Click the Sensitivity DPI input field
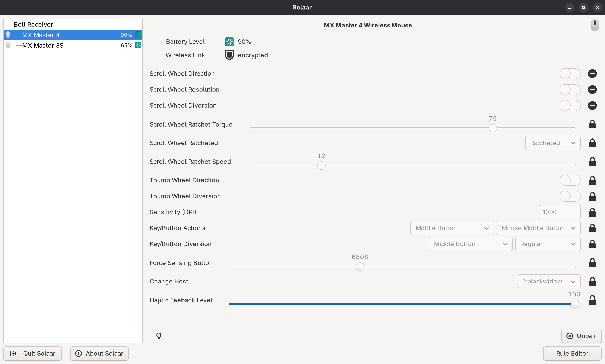The height and width of the screenshot is (364, 605). pyautogui.click(x=559, y=212)
